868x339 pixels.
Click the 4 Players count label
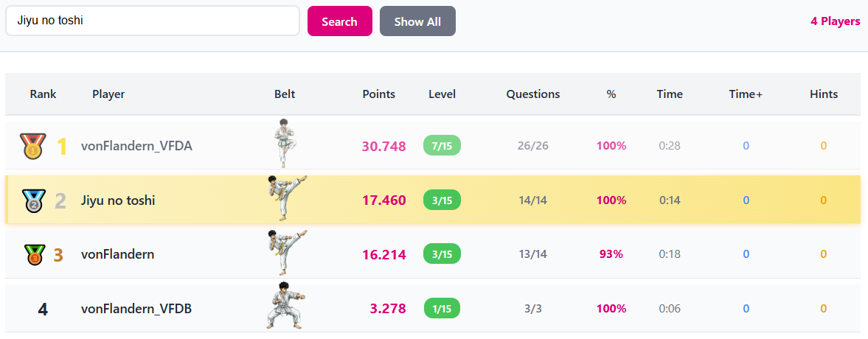835,21
